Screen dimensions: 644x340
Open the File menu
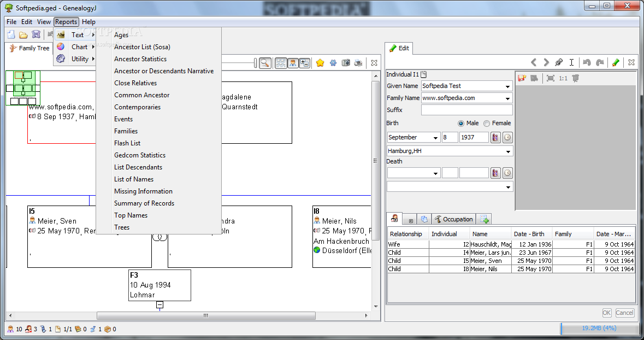(11, 22)
